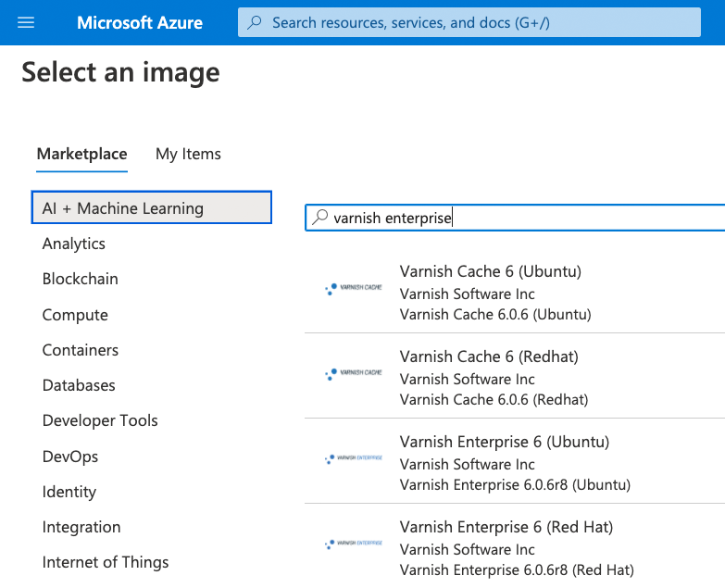
Task: Select the Identity category
Action: point(69,492)
